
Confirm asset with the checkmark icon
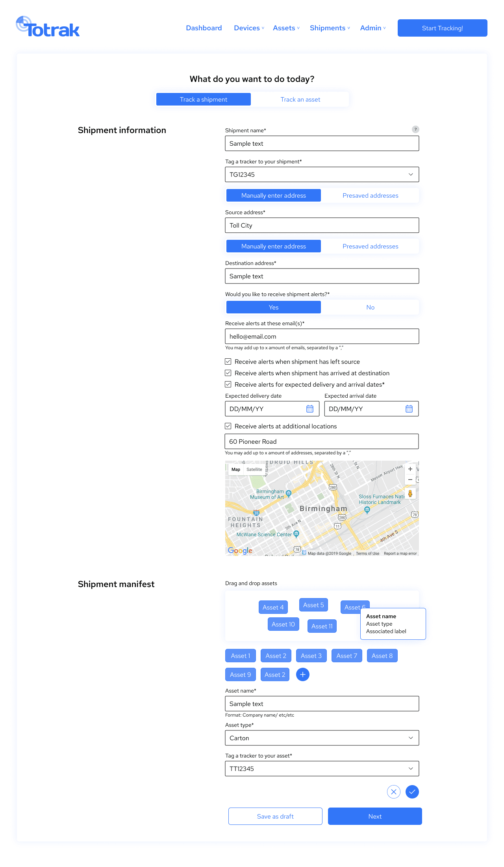[x=412, y=792]
